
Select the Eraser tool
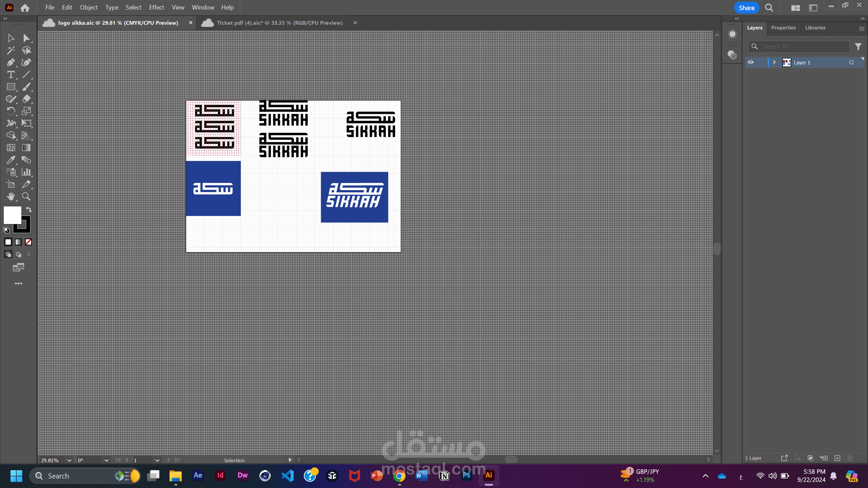[x=26, y=99]
